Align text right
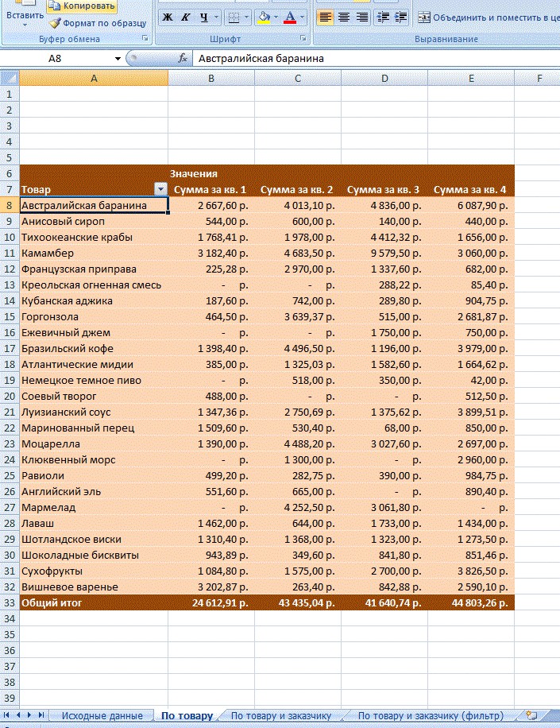The height and width of the screenshot is (728, 560). tap(362, 17)
